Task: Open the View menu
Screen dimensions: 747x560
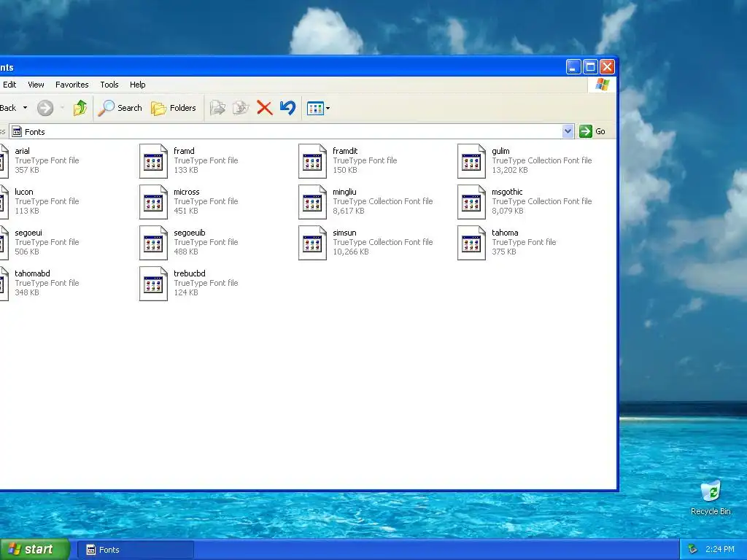Action: tap(36, 85)
